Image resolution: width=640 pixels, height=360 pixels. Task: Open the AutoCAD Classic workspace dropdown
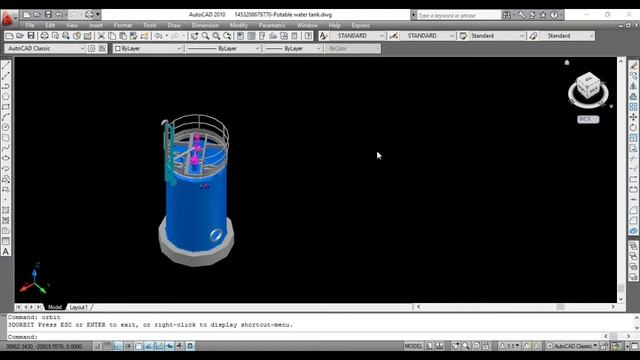pyautogui.click(x=45, y=49)
